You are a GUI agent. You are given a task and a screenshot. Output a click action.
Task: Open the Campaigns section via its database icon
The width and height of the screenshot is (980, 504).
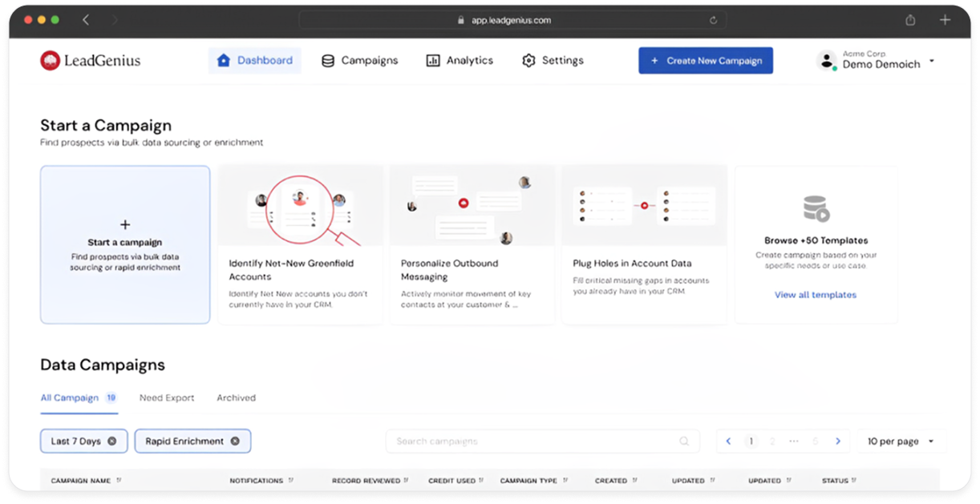click(x=328, y=60)
